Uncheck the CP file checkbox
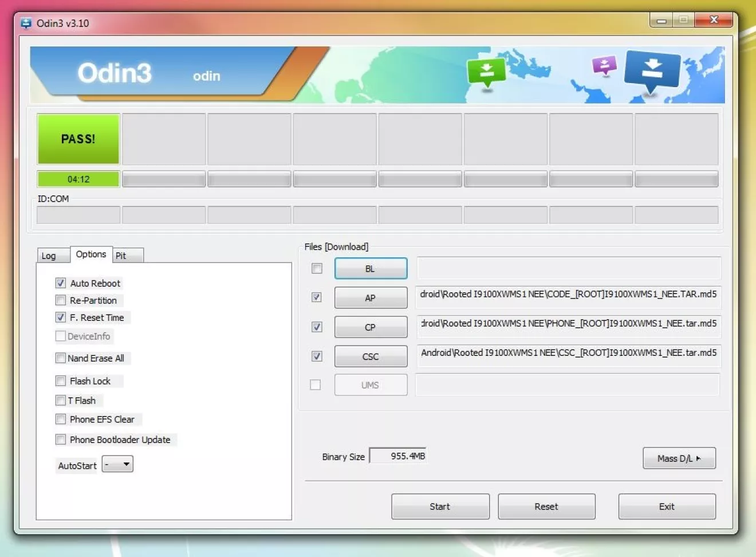Image resolution: width=756 pixels, height=557 pixels. (317, 327)
